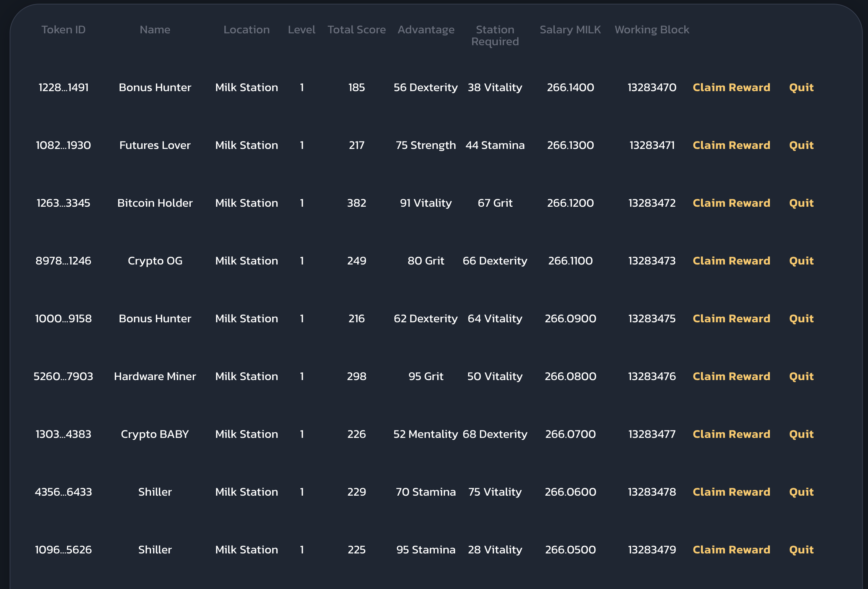868x589 pixels.
Task: Claim Reward for token 1228...1491
Action: click(731, 87)
